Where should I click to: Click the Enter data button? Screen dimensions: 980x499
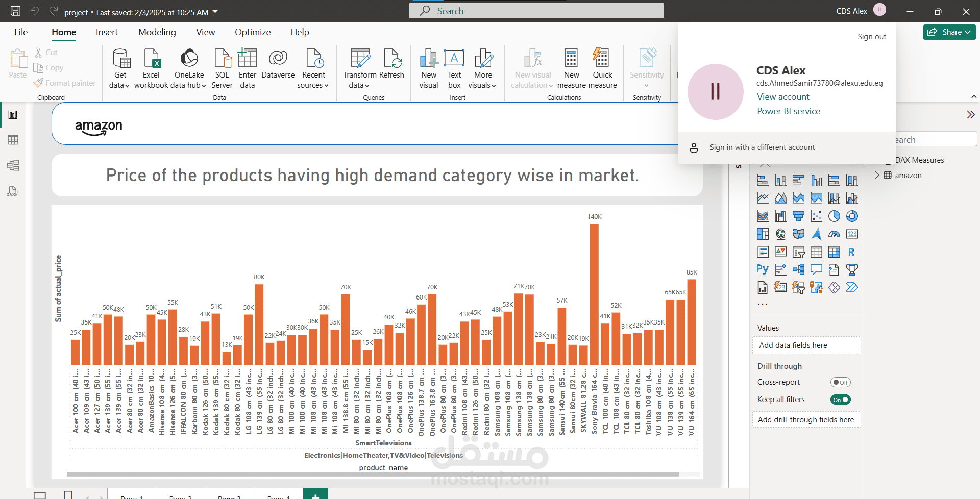[248, 68]
